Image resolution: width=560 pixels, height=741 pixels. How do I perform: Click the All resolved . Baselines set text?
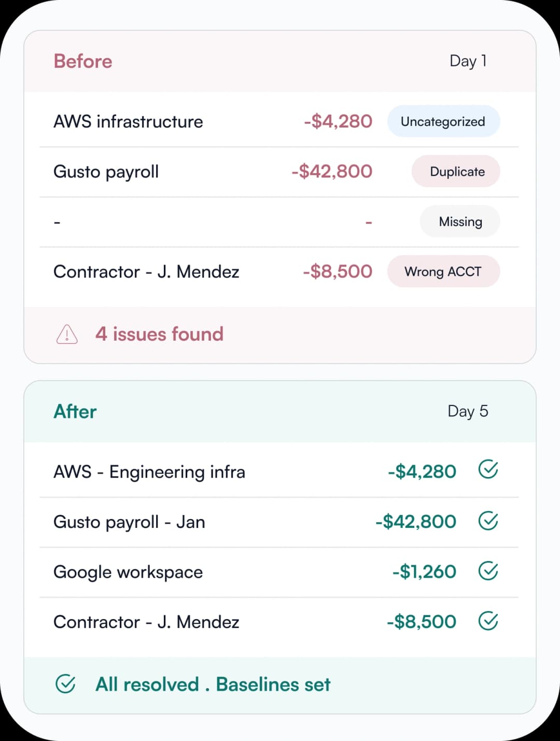click(x=213, y=684)
